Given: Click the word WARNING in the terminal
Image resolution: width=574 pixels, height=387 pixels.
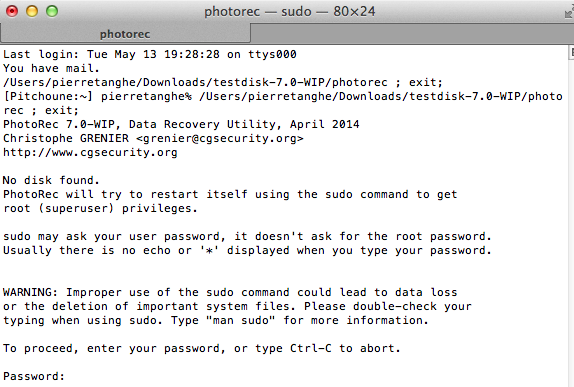Looking at the screenshot, I should point(27,292).
